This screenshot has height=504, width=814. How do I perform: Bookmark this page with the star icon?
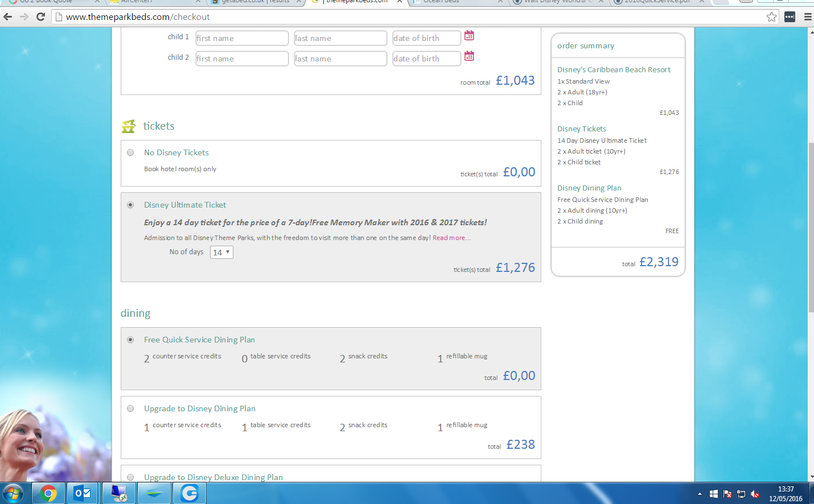[x=771, y=16]
